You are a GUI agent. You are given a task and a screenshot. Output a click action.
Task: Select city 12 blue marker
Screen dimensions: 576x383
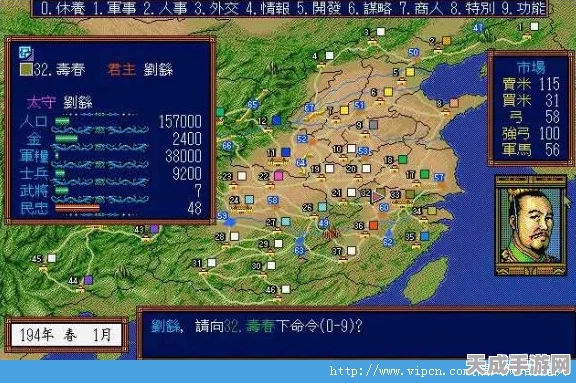coord(277,120)
